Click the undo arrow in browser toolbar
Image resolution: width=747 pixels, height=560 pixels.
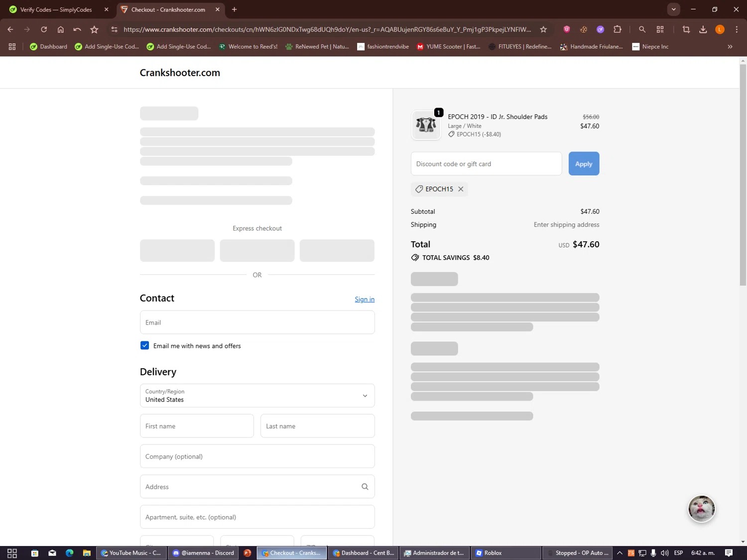point(77,29)
